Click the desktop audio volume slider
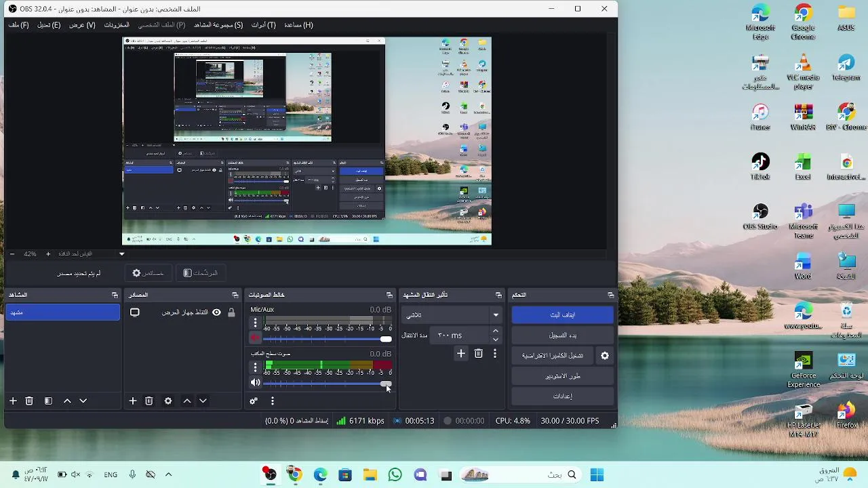868x488 pixels. (x=327, y=383)
